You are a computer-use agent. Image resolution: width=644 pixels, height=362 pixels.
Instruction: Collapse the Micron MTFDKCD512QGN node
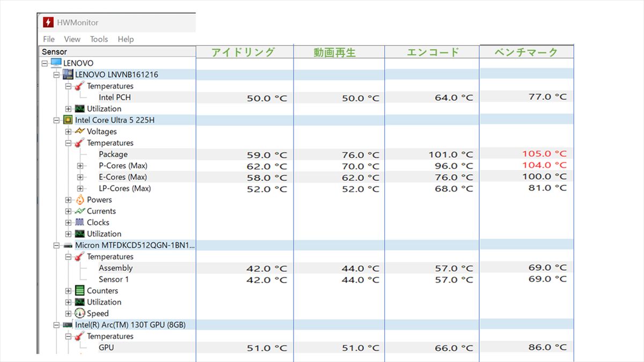tap(56, 246)
